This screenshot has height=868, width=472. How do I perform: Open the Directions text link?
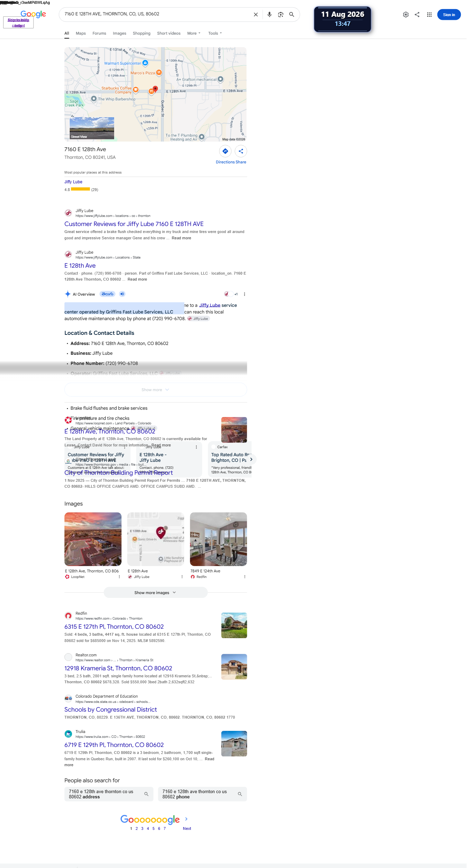pos(225,162)
